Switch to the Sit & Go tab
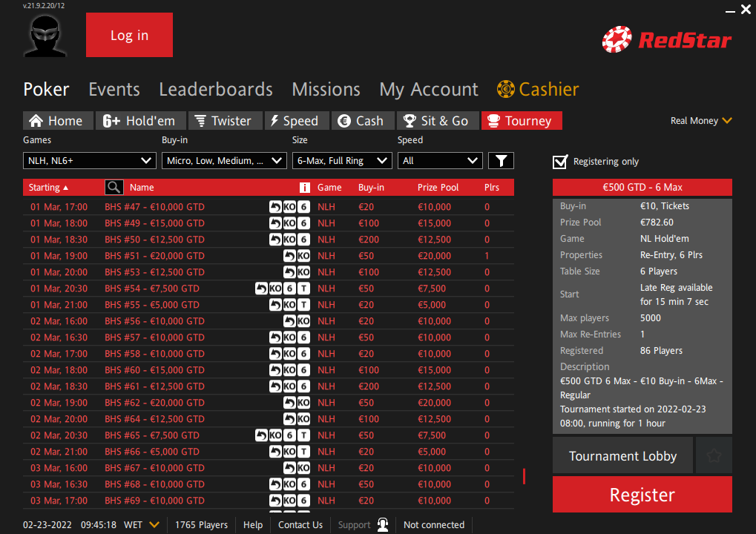This screenshot has width=756, height=534. pos(438,120)
